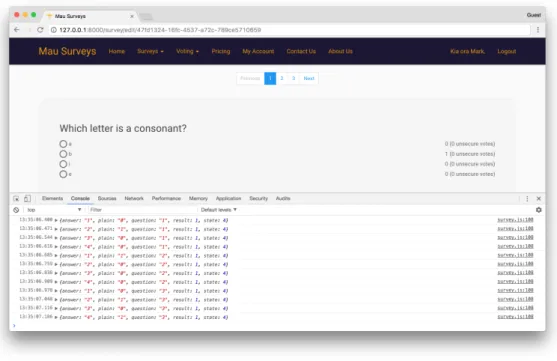Expand the 13:35:07.186 console log object

(x=56, y=317)
